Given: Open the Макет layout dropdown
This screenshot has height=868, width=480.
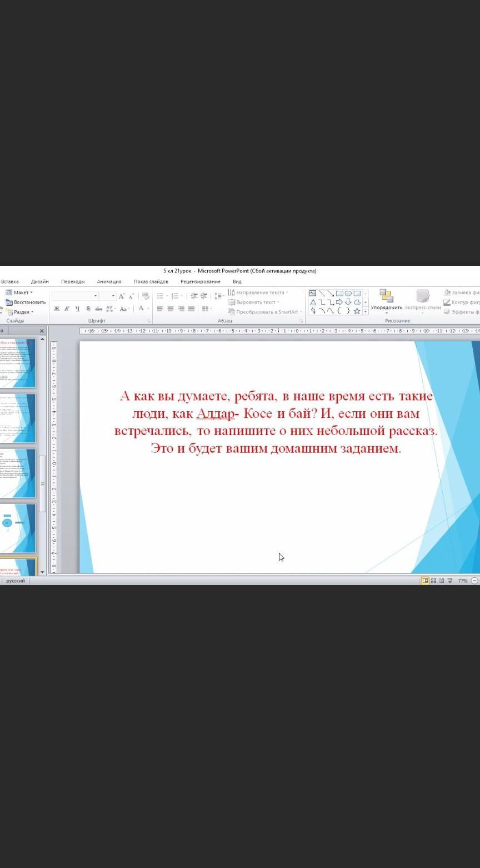Looking at the screenshot, I should tap(22, 292).
